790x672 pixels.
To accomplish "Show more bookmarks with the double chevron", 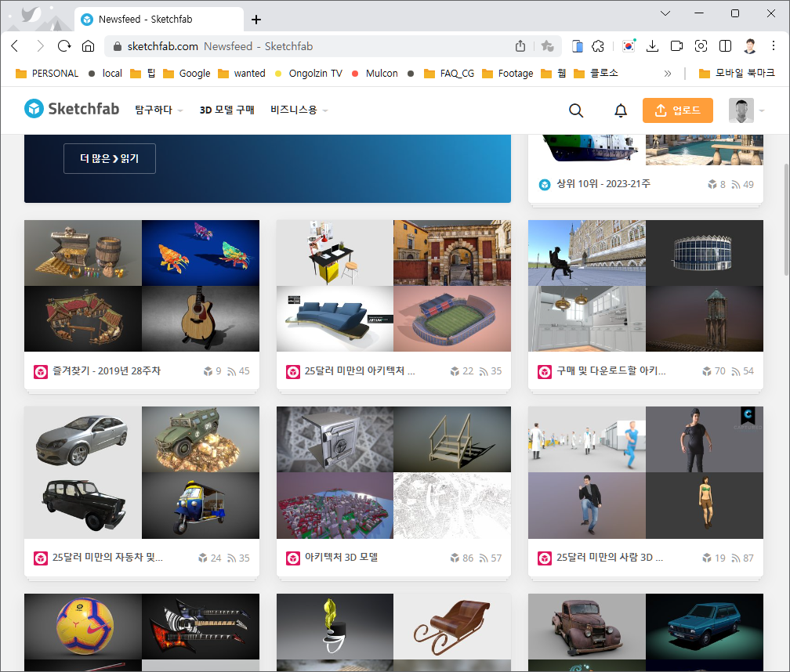I will tap(668, 74).
